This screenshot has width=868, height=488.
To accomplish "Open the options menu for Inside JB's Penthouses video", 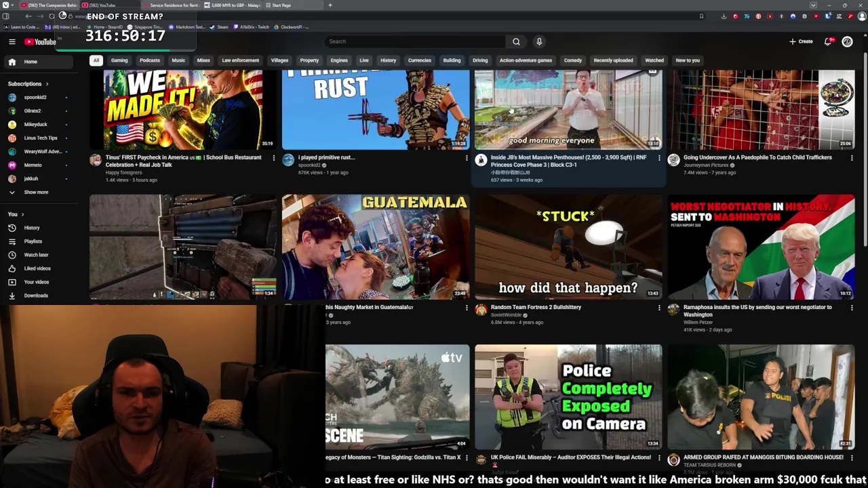I will click(x=659, y=158).
